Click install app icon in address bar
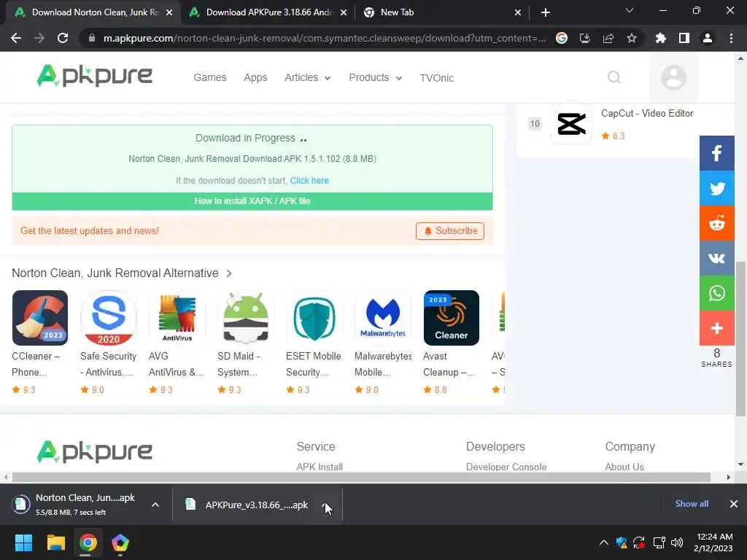The width and height of the screenshot is (747, 560). point(585,38)
